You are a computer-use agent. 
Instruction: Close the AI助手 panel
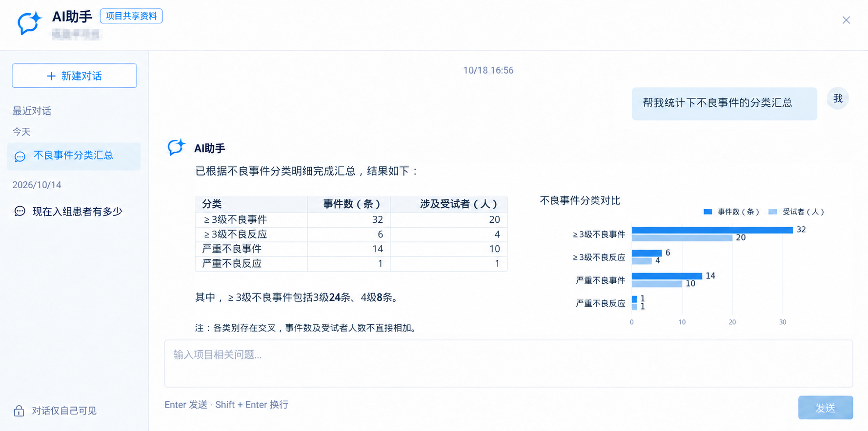[x=846, y=20]
